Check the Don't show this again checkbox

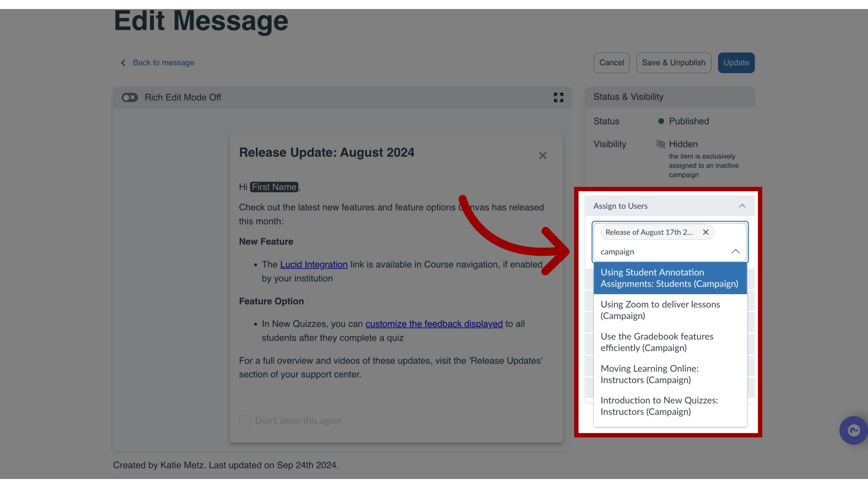pos(245,420)
